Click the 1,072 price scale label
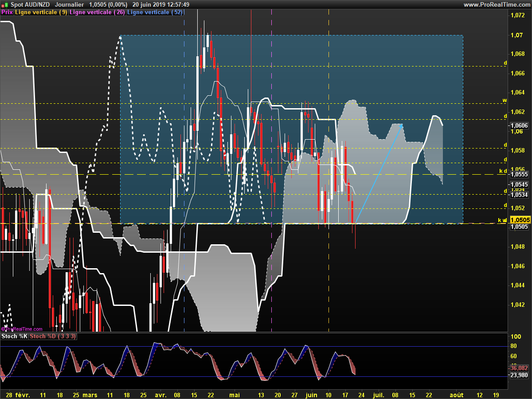 click(x=517, y=16)
